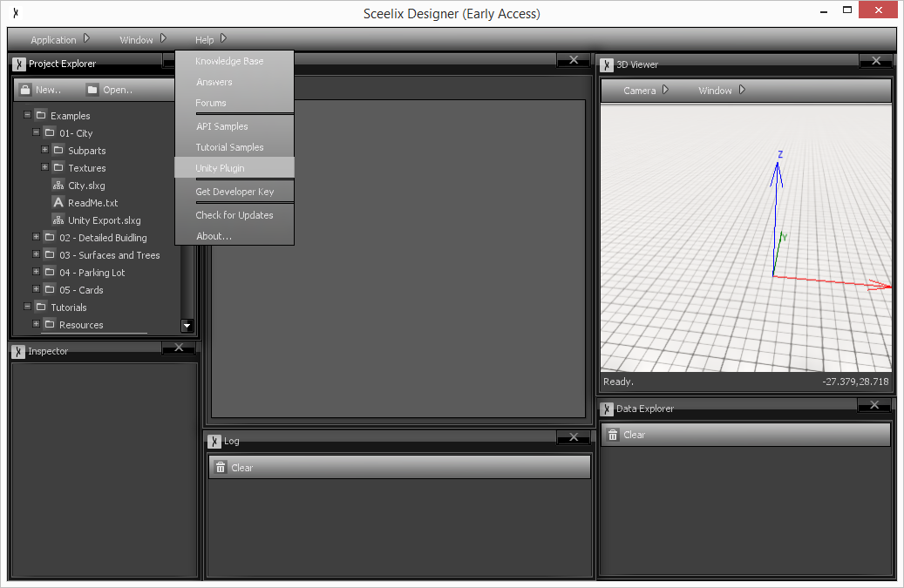Select Check for Updates entry
This screenshot has height=588, width=904.
point(234,215)
